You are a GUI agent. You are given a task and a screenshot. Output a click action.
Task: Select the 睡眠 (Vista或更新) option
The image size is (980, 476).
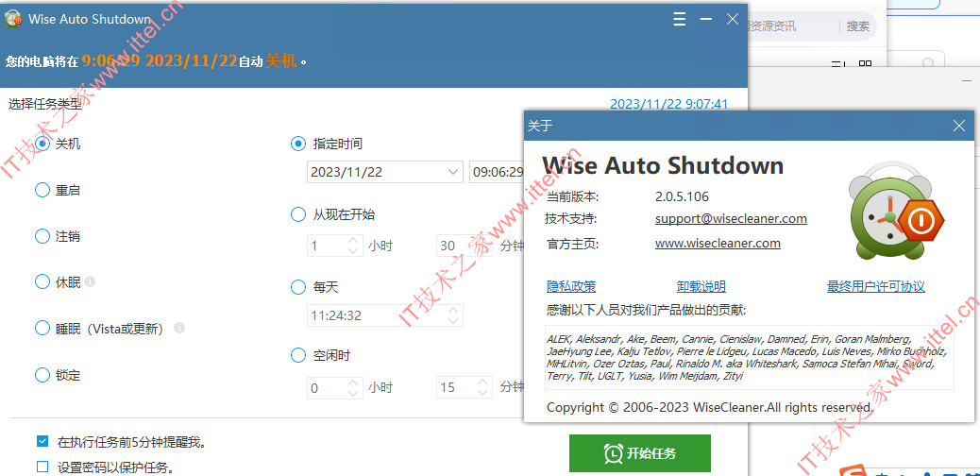42,328
